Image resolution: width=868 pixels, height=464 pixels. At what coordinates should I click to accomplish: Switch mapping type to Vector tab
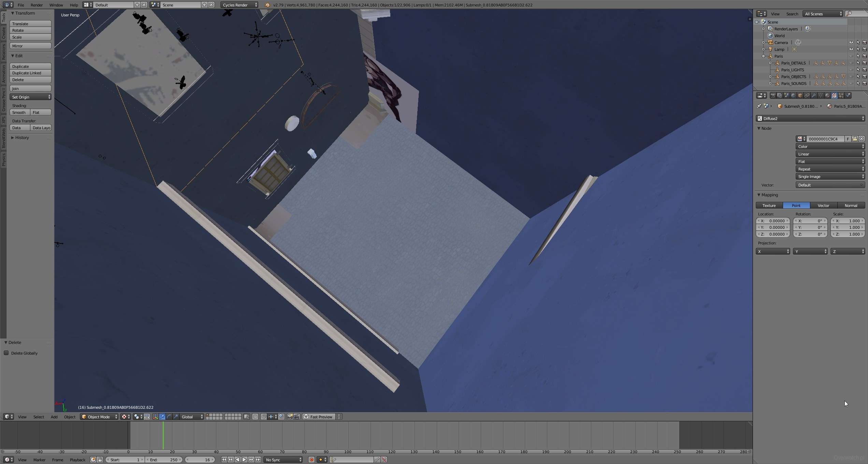[x=823, y=206]
